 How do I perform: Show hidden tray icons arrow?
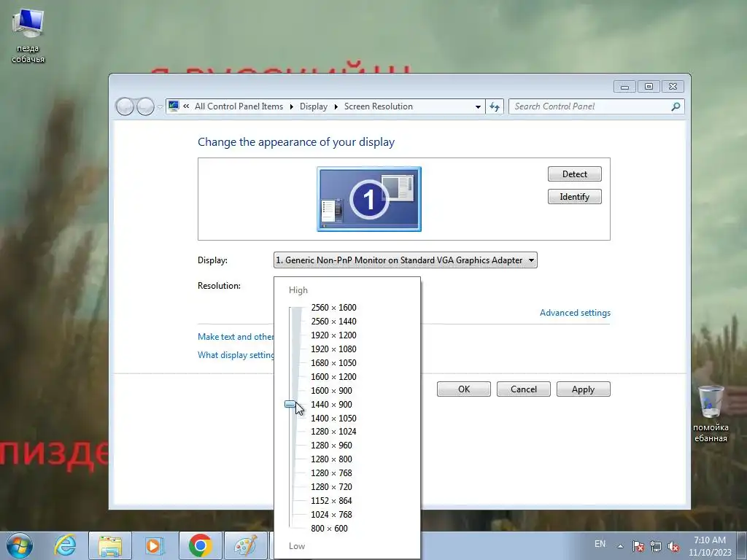click(x=620, y=546)
